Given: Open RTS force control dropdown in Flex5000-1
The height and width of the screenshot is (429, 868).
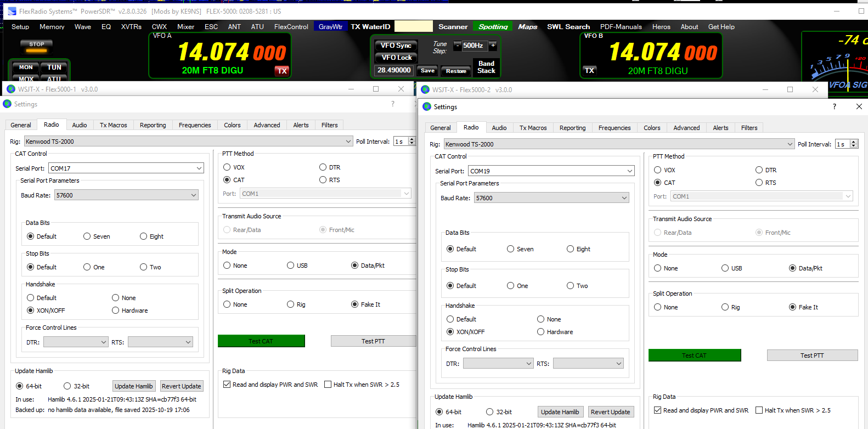Looking at the screenshot, I should tap(160, 342).
